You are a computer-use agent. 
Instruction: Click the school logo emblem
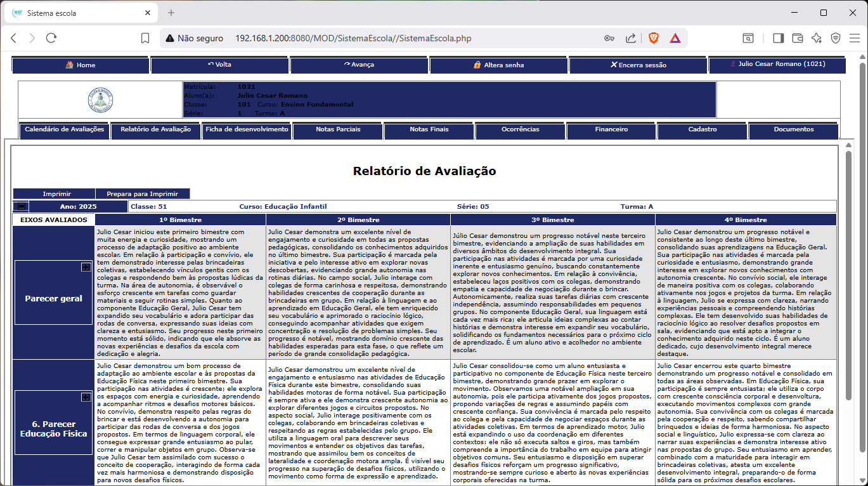pos(100,100)
